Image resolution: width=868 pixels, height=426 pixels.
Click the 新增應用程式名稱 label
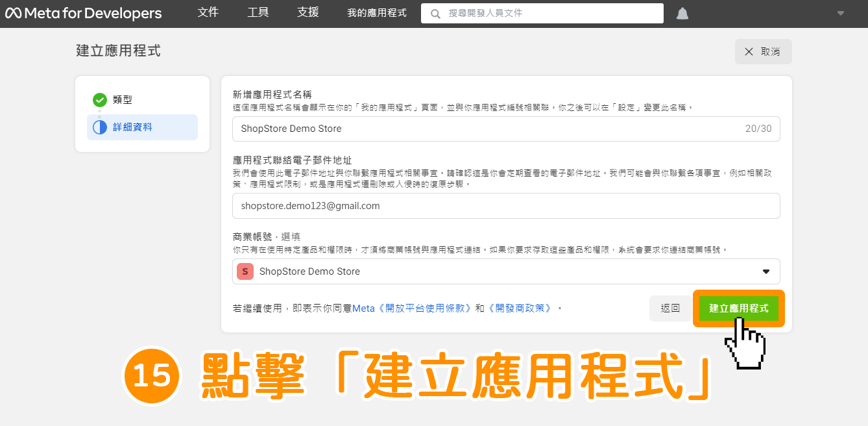[272, 95]
